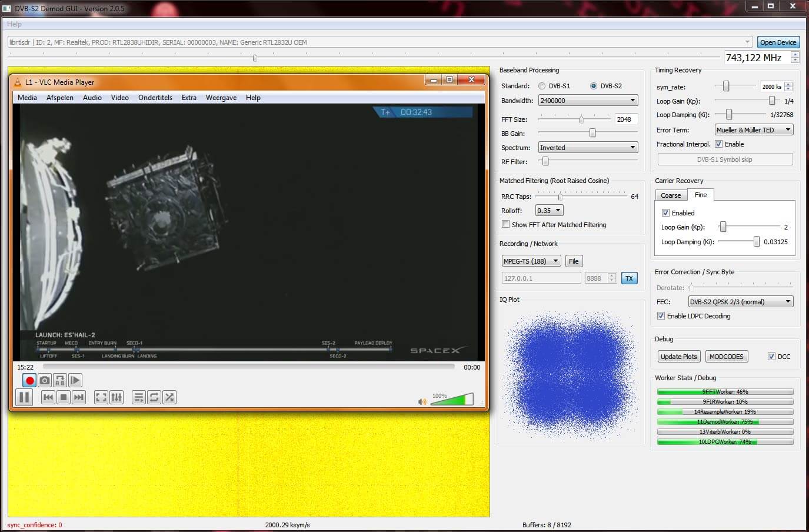Uncheck Enable LDPC Decoding
The height and width of the screenshot is (532, 809).
(661, 316)
